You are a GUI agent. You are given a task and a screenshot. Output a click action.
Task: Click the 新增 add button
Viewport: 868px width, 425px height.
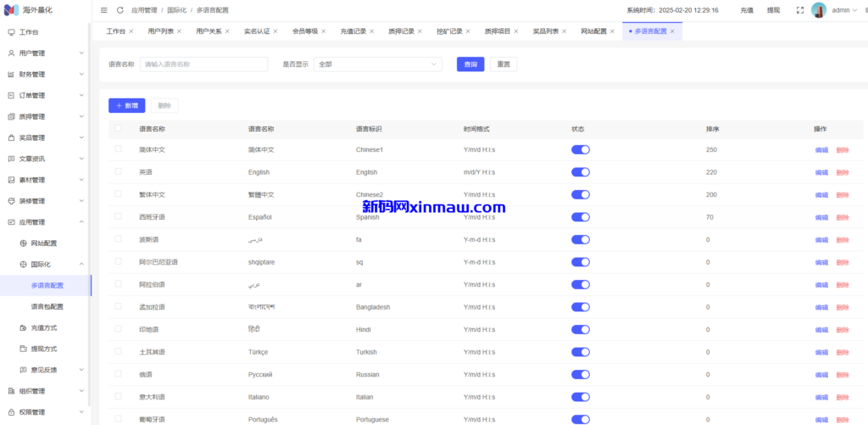pyautogui.click(x=127, y=105)
